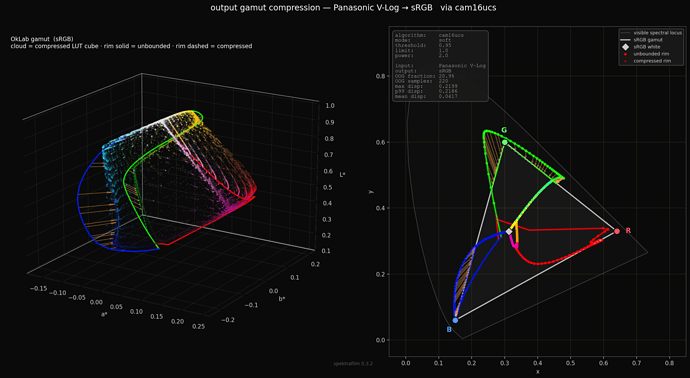
Task: Click the 'L*' axis label on the 3D plot
Action: pos(343,175)
